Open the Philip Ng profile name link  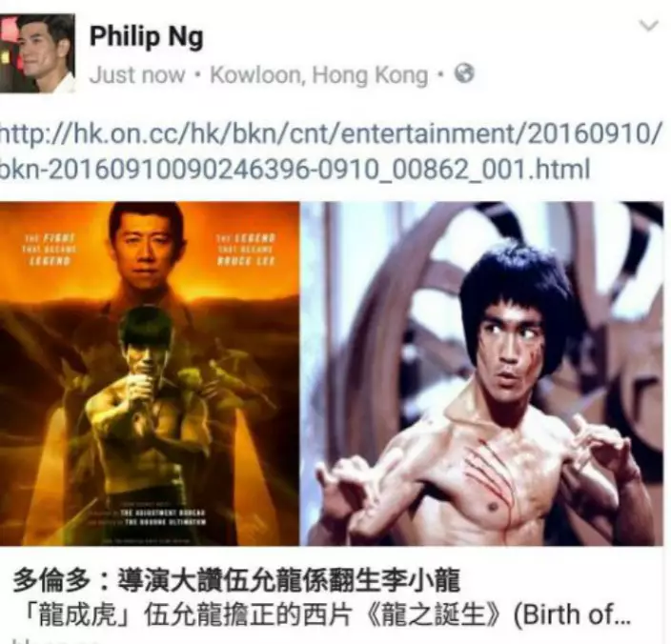pyautogui.click(x=147, y=37)
